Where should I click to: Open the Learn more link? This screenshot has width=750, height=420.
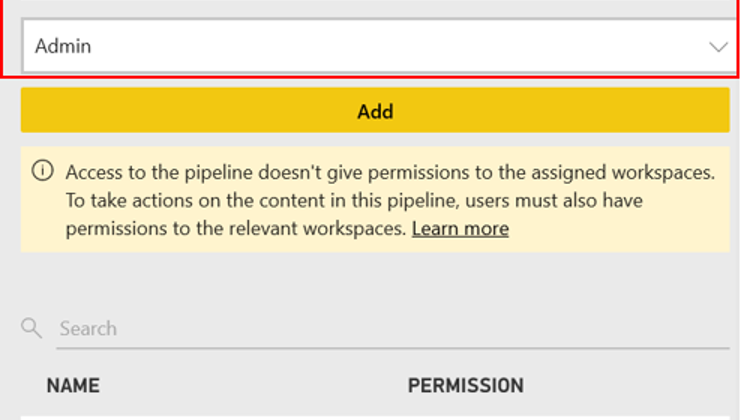coord(460,229)
